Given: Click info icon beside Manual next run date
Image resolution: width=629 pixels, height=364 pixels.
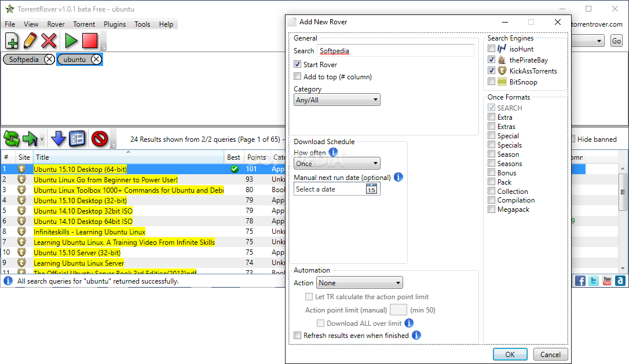Looking at the screenshot, I should point(398,177).
